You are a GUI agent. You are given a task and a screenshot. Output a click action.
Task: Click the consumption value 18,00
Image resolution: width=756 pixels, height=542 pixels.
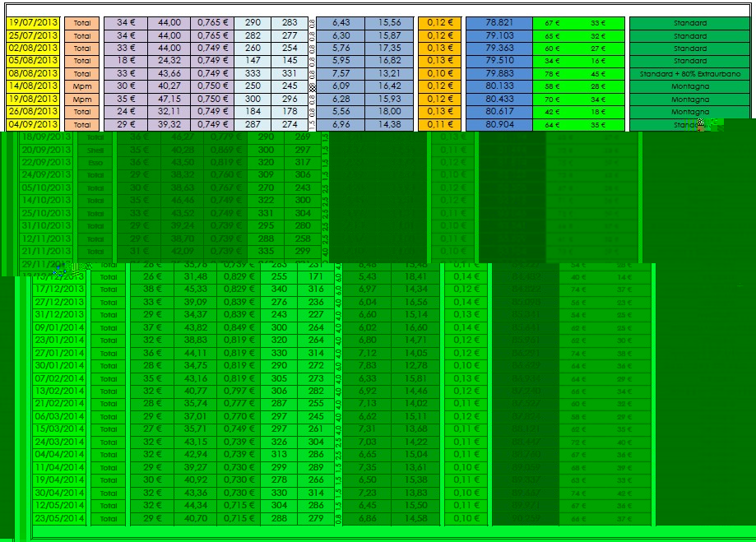390,112
